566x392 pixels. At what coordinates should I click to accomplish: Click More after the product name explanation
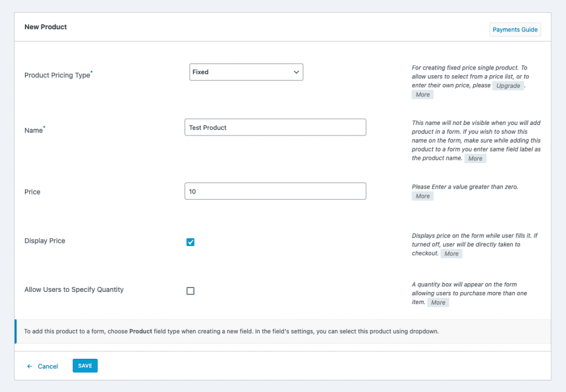point(475,158)
